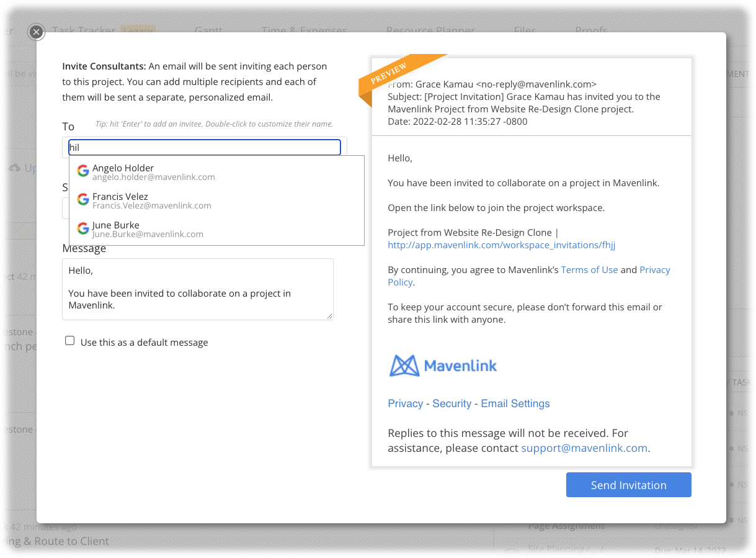
Task: Choose Francis Velez from suggestion list
Action: pyautogui.click(x=151, y=200)
